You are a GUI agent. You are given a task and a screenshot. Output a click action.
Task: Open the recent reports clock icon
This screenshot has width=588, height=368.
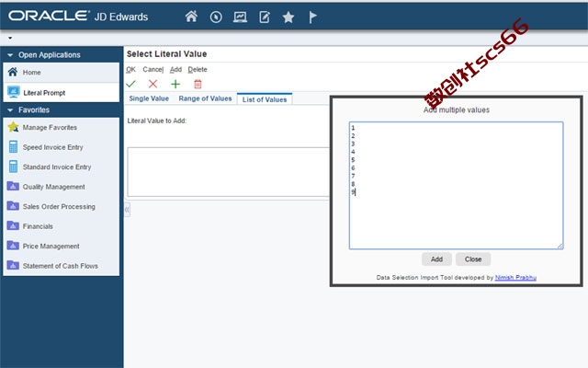coord(216,17)
